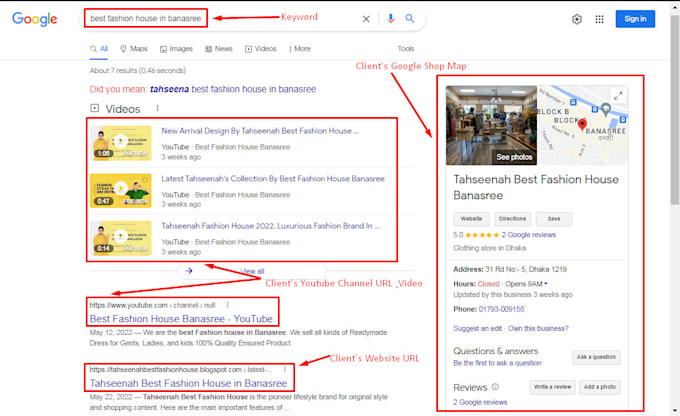Click 'Own this business?' link
The width and height of the screenshot is (680, 416).
coord(538,328)
